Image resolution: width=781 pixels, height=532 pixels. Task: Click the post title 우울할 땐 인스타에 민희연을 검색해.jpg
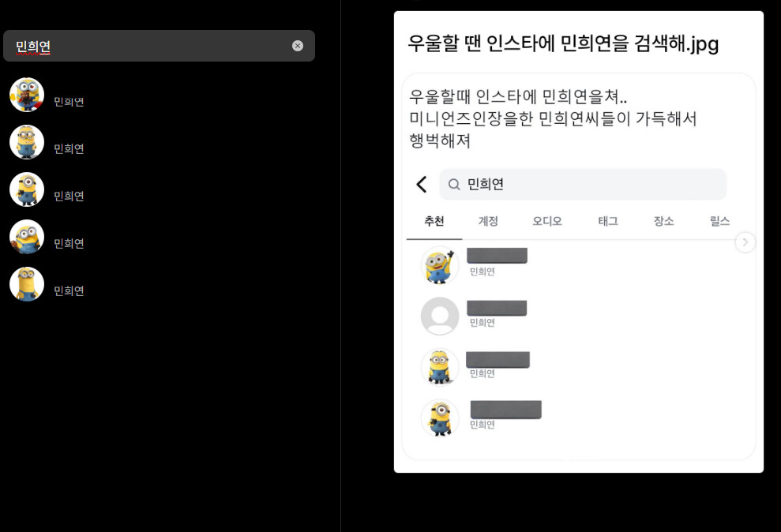click(563, 43)
